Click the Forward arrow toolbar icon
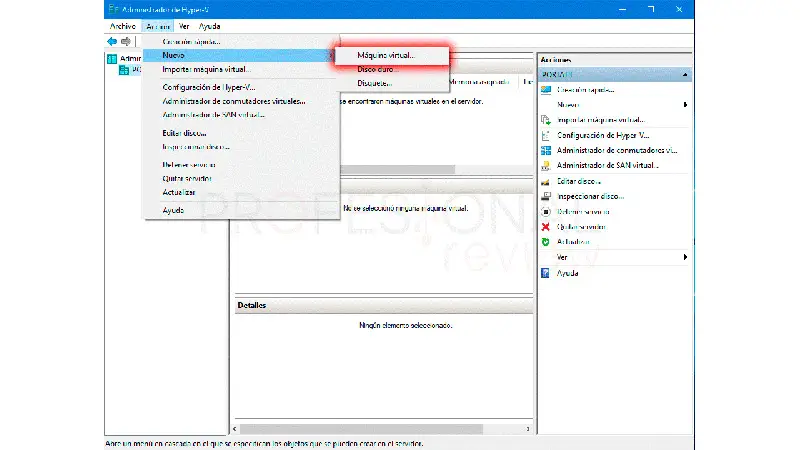This screenshot has height=450, width=800. [126, 41]
